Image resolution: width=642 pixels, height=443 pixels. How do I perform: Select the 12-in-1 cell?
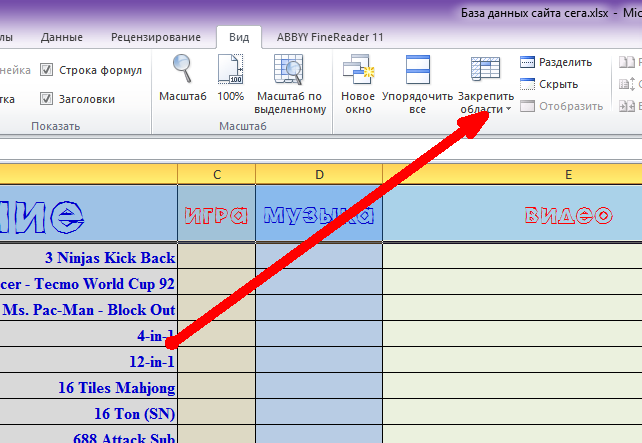click(x=88, y=361)
